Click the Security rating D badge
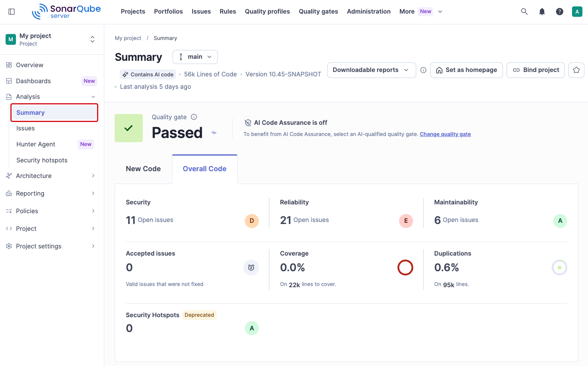 tap(252, 221)
